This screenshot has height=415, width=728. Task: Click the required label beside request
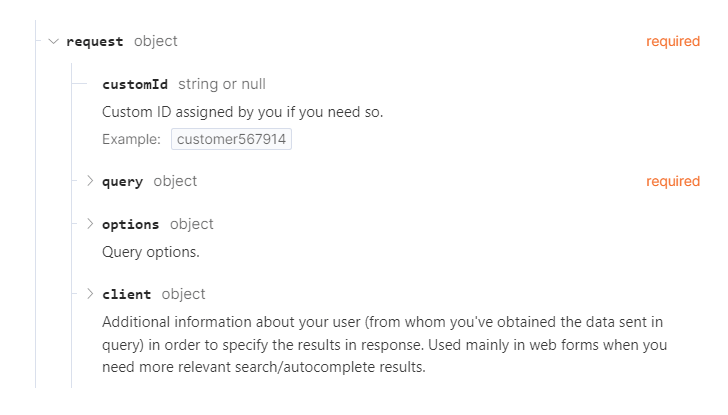673,42
